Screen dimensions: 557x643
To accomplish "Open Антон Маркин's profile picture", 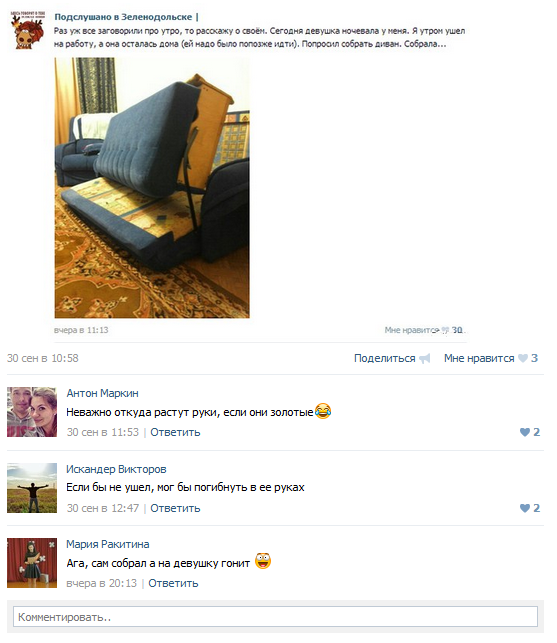I will pos(32,412).
